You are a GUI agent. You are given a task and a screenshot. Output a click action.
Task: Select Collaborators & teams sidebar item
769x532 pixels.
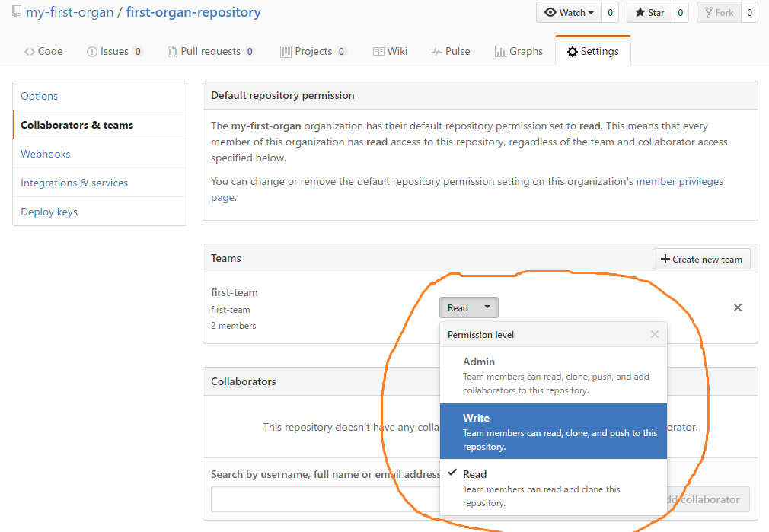coord(100,125)
